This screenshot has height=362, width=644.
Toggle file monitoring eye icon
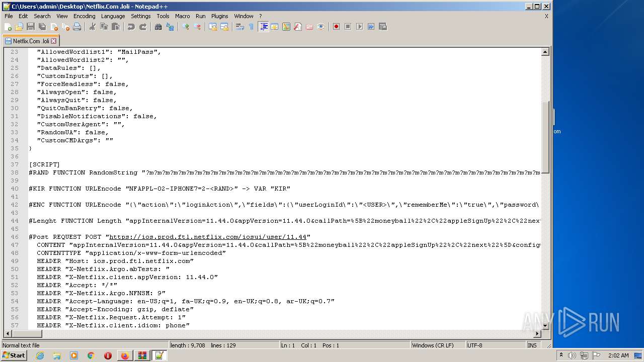point(321,27)
